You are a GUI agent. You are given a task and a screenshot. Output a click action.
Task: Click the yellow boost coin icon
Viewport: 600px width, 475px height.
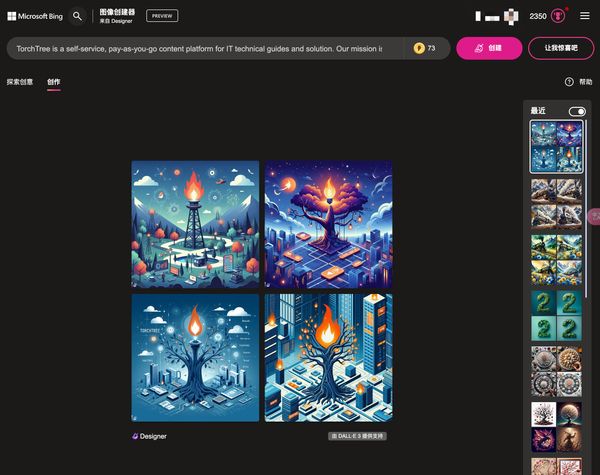[x=419, y=48]
